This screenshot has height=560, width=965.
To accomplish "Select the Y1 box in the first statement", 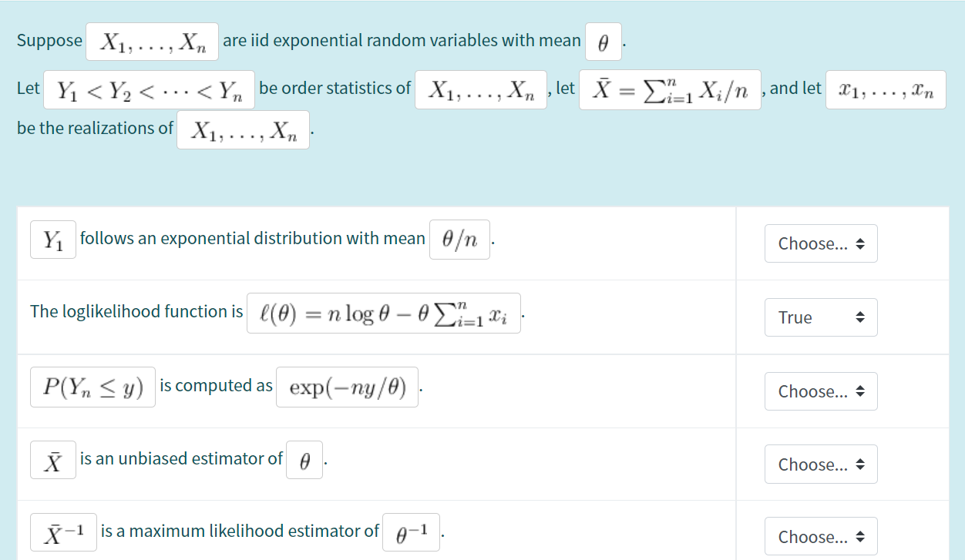I will tap(52, 239).
